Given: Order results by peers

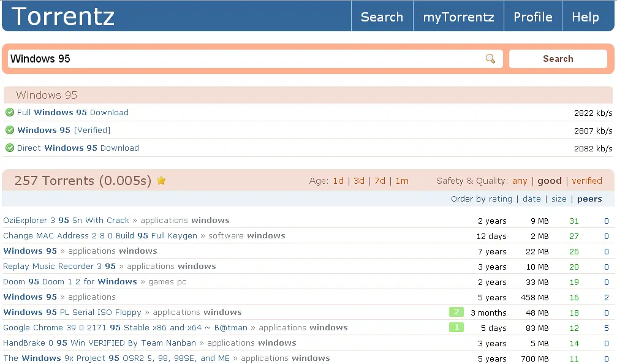Looking at the screenshot, I should (x=589, y=199).
